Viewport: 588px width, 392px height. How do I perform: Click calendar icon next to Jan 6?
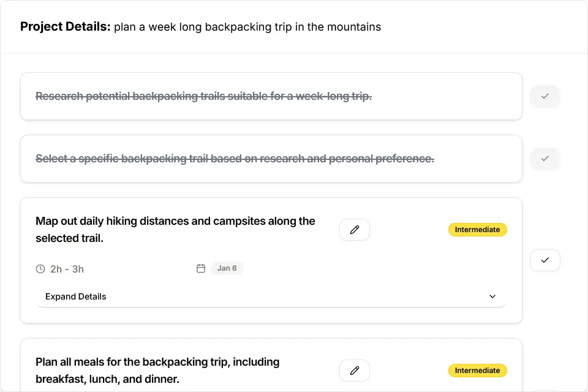click(201, 268)
